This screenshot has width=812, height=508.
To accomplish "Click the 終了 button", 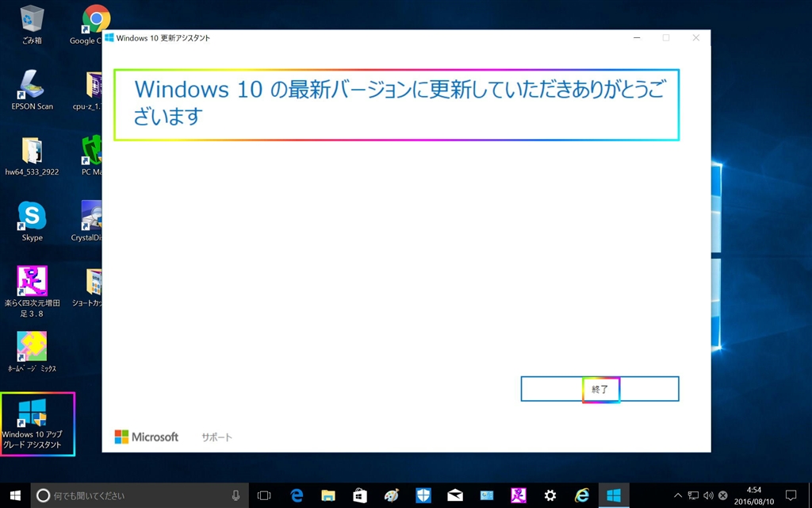I will coord(599,389).
